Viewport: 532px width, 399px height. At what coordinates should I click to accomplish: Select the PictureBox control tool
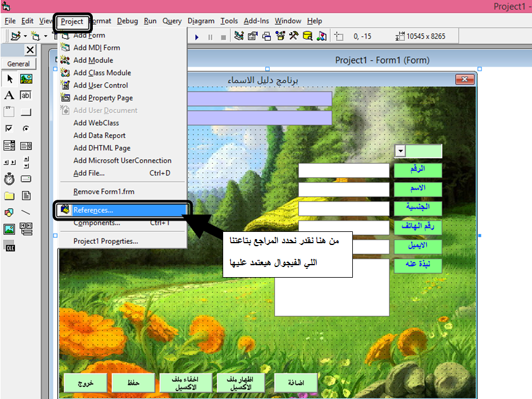pos(26,79)
